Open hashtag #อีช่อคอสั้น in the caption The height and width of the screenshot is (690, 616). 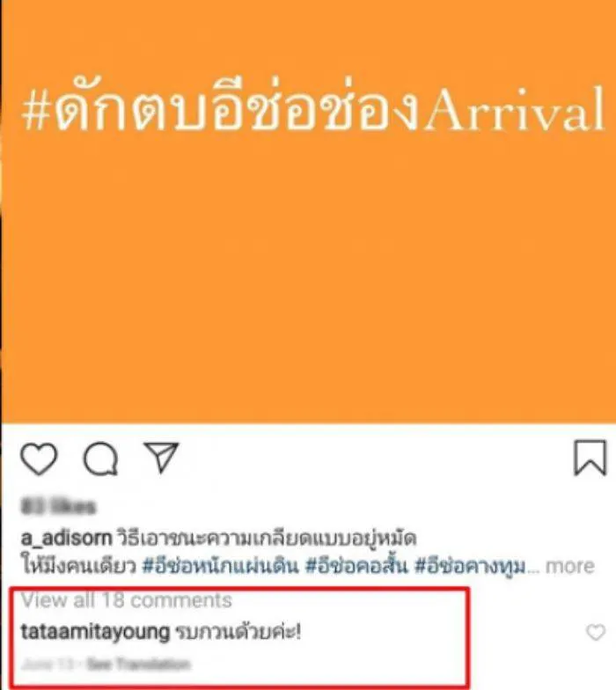357,566
